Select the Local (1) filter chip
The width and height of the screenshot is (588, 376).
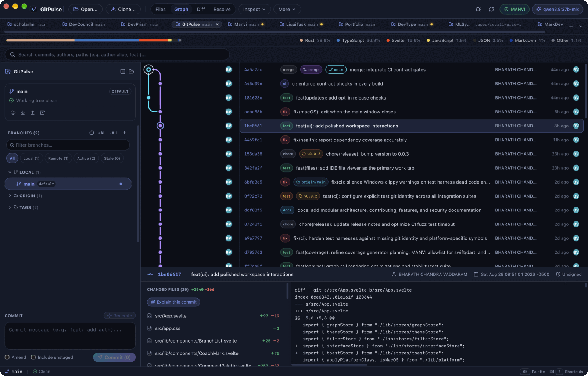point(31,158)
